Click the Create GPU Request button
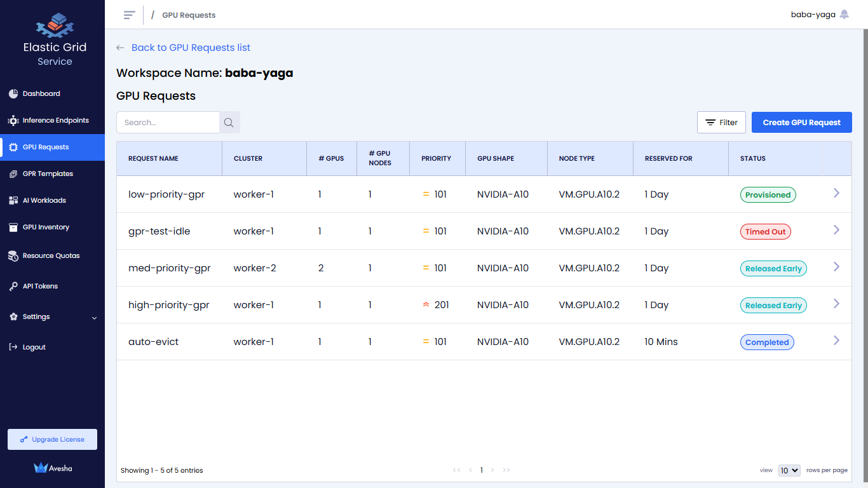The width and height of the screenshot is (868, 488). point(801,123)
